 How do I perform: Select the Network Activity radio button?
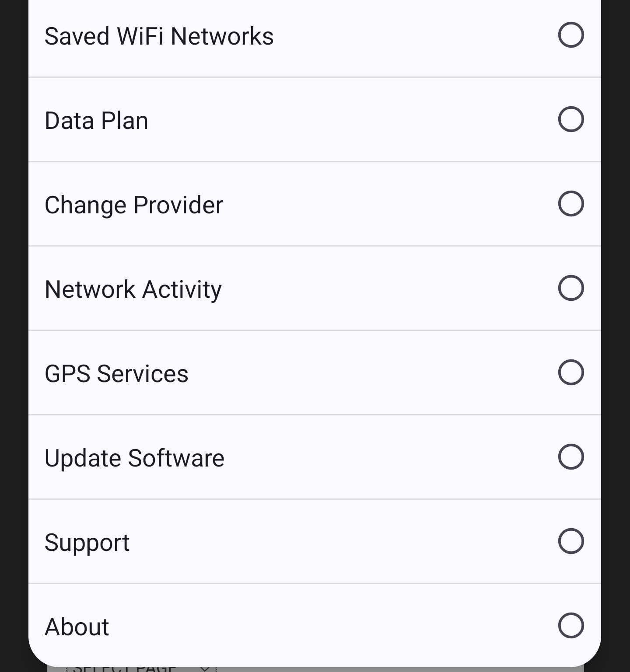(x=571, y=288)
